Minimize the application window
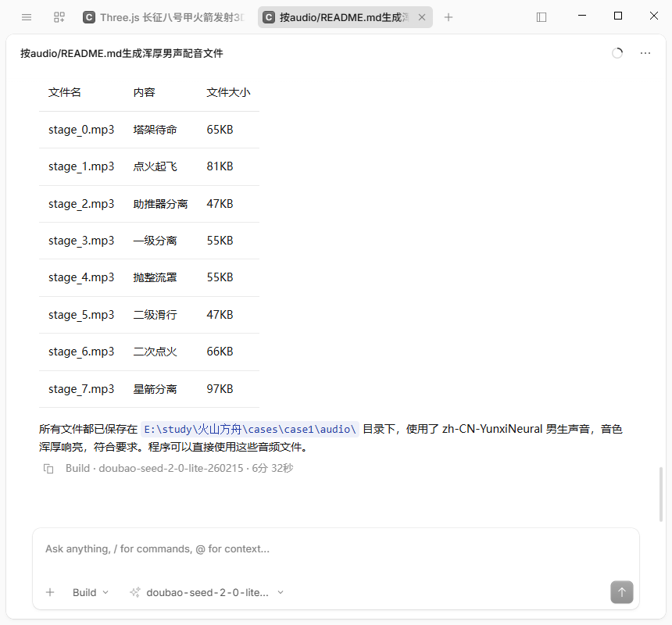Image resolution: width=672 pixels, height=625 pixels. [x=582, y=16]
